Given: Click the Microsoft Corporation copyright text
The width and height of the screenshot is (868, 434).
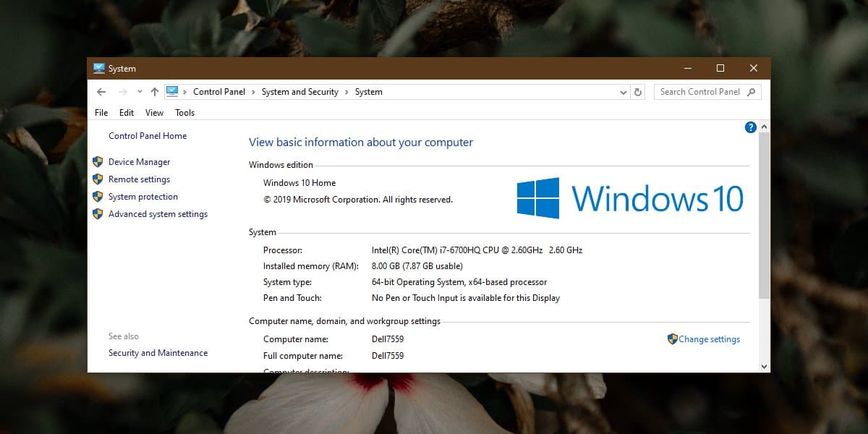Looking at the screenshot, I should pyautogui.click(x=358, y=200).
